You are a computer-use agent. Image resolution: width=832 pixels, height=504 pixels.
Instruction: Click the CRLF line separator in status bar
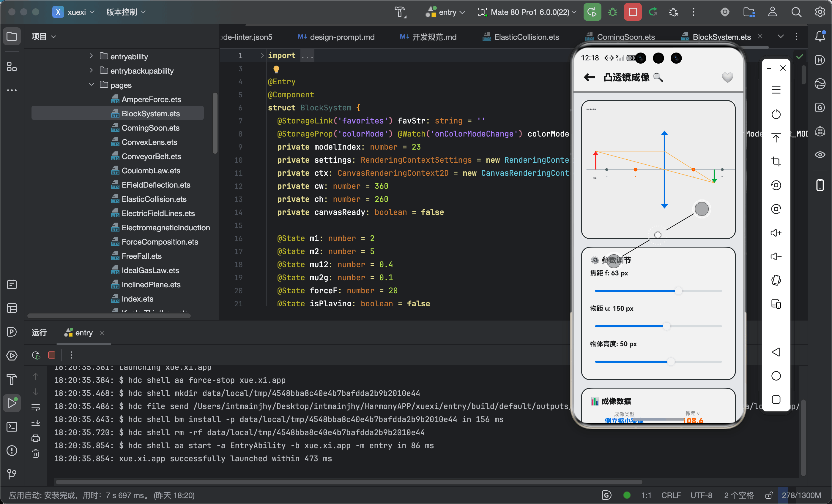671,495
